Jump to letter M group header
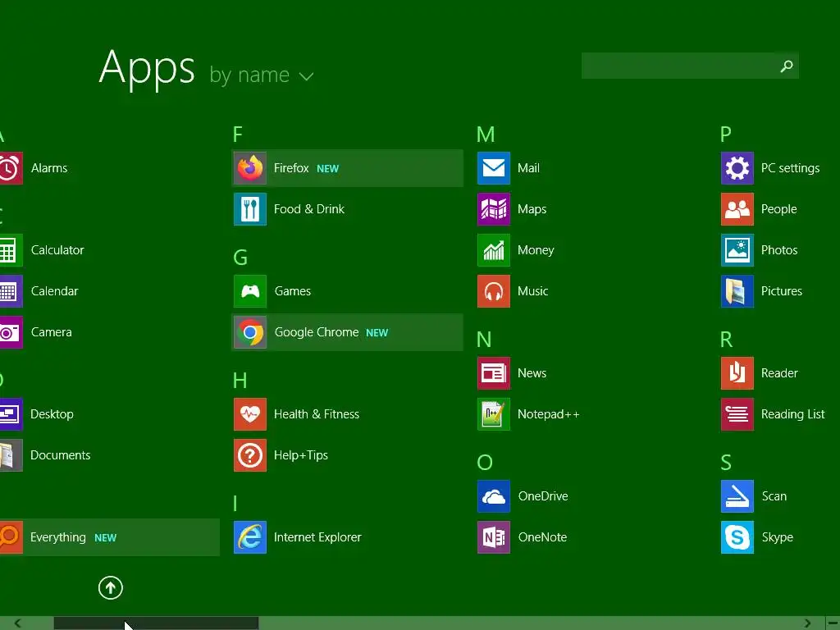 [x=486, y=135]
